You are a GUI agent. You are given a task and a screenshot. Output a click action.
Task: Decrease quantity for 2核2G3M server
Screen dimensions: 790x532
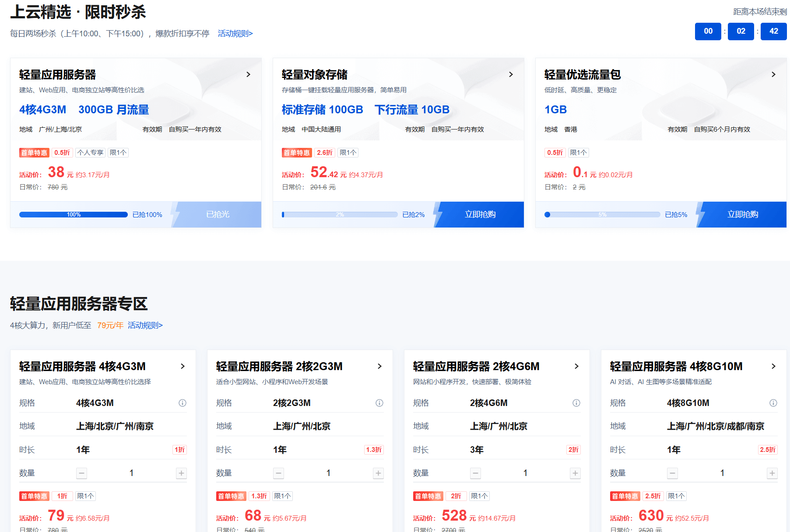coord(278,473)
